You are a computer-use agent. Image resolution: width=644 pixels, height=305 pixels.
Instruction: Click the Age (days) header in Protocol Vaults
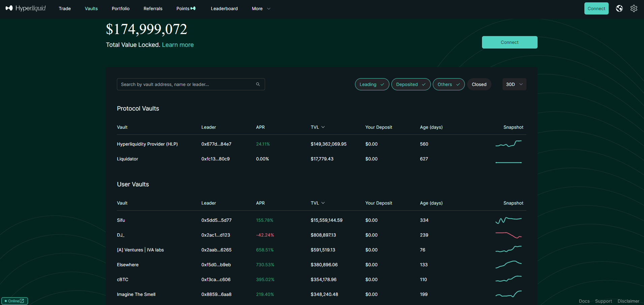(431, 127)
